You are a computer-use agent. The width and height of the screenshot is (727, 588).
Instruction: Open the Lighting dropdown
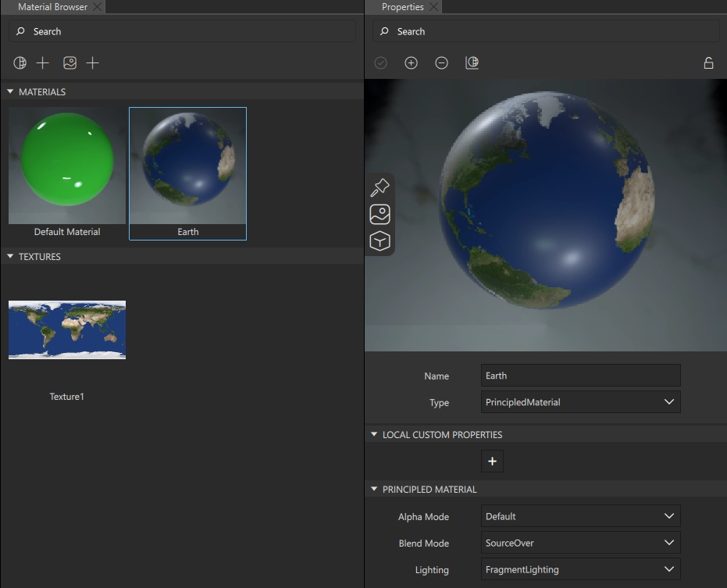tap(580, 569)
